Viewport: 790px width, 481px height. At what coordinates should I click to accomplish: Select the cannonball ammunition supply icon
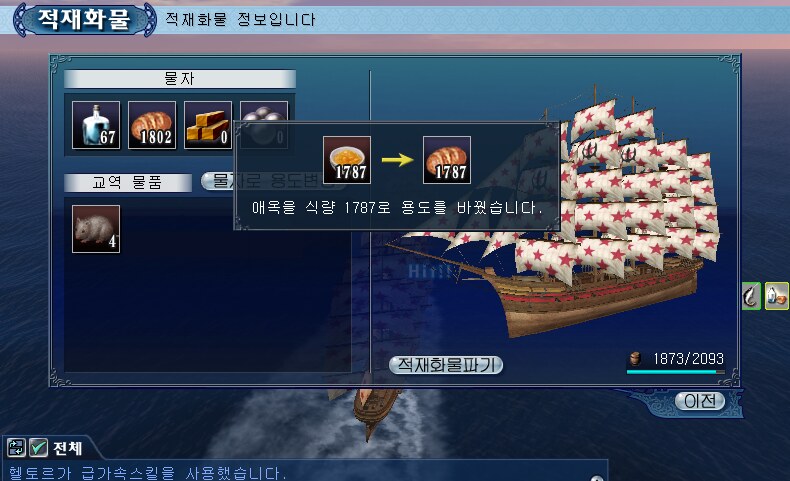pos(264,125)
